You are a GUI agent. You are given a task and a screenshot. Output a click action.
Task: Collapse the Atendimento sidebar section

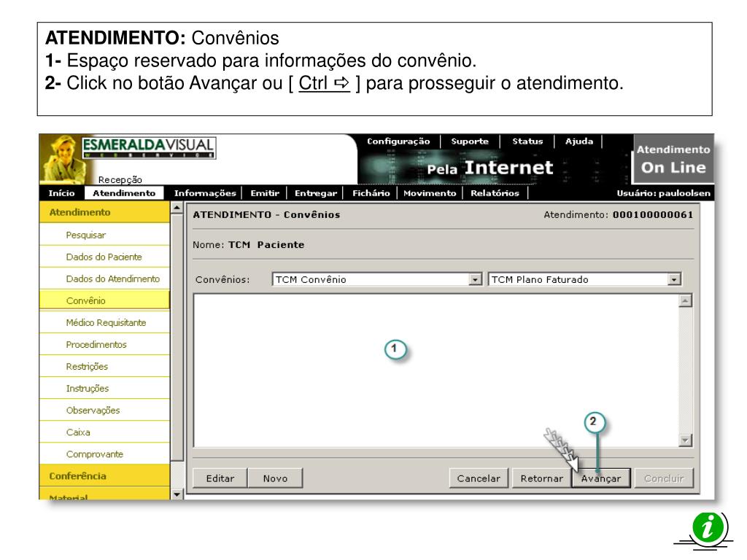pyautogui.click(x=104, y=212)
